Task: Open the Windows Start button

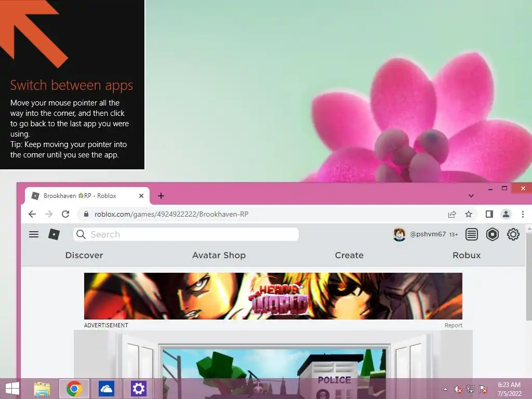Action: (12, 389)
